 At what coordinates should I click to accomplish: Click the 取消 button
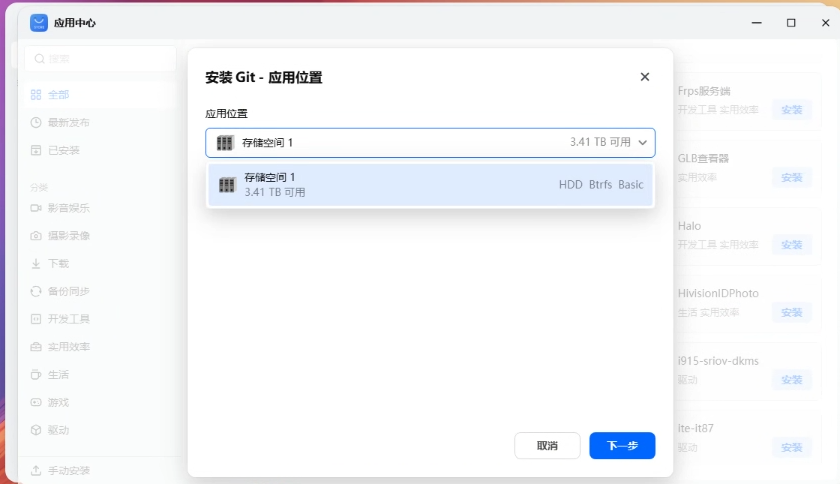(x=547, y=445)
